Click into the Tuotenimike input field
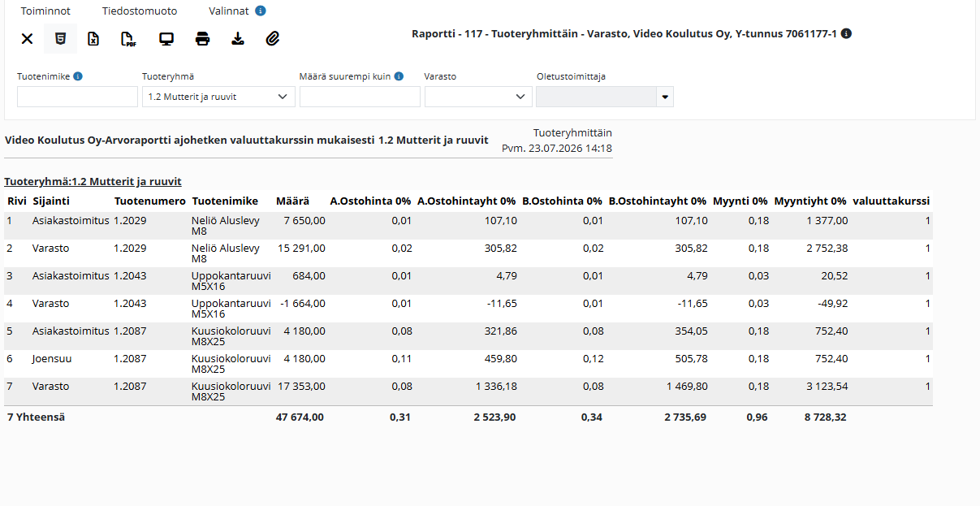The height and width of the screenshot is (506, 980). click(x=78, y=97)
